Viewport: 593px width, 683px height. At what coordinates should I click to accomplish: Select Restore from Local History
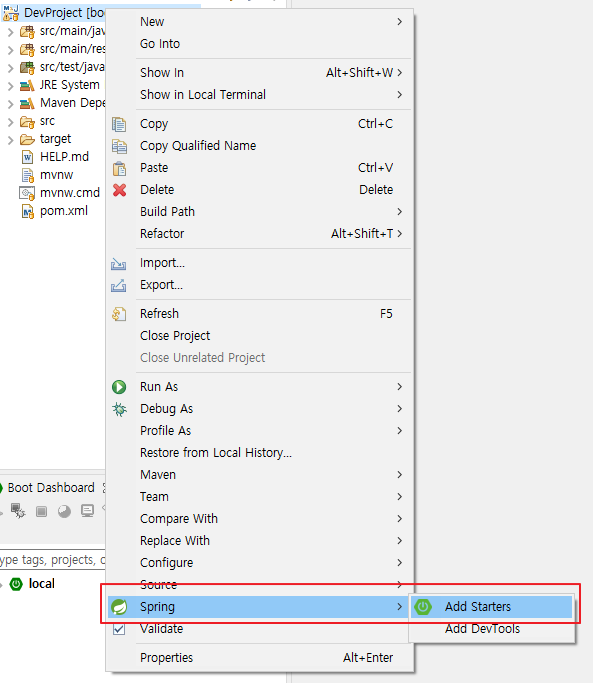tap(260, 453)
